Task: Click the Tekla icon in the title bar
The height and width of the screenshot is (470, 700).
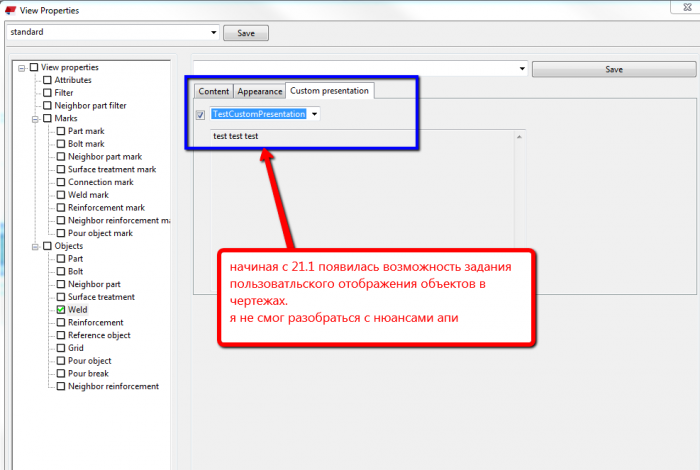Action: pos(10,9)
